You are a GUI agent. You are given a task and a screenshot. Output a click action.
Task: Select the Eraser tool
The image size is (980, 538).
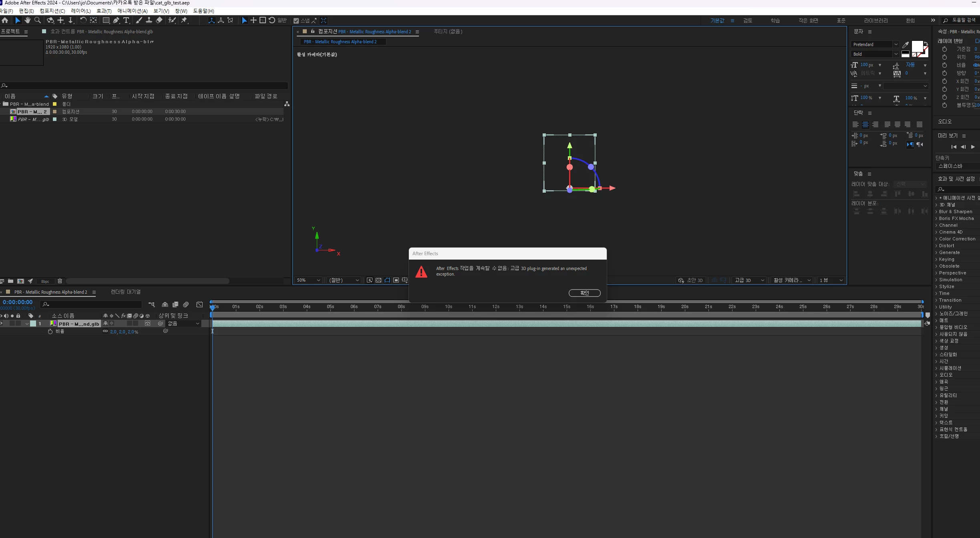159,20
